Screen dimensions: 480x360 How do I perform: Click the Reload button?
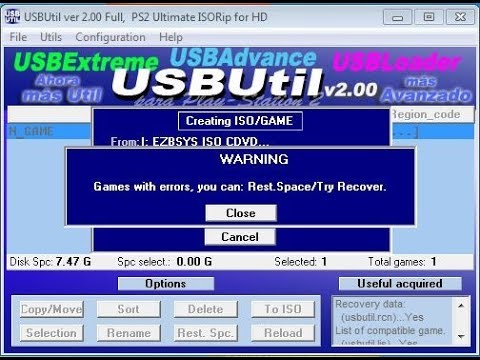point(283,333)
